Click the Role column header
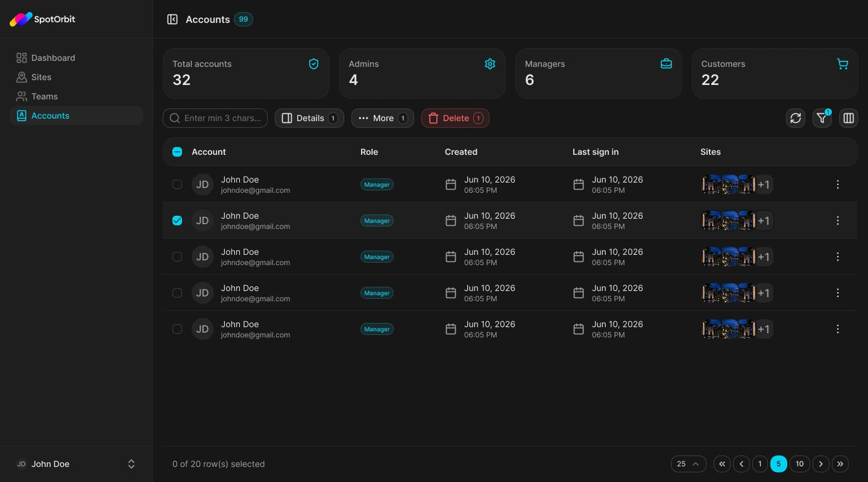This screenshot has height=482, width=868. (370, 152)
